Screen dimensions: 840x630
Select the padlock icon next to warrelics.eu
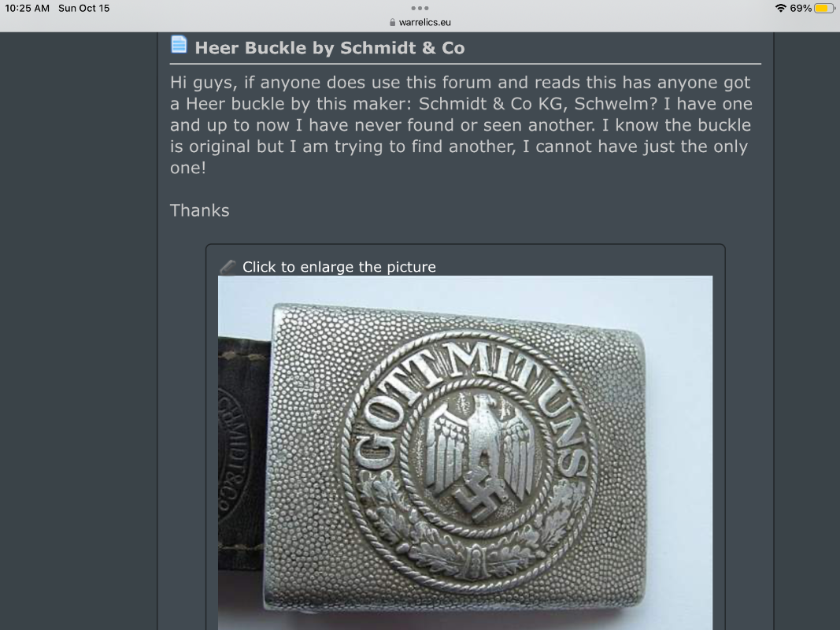point(391,21)
